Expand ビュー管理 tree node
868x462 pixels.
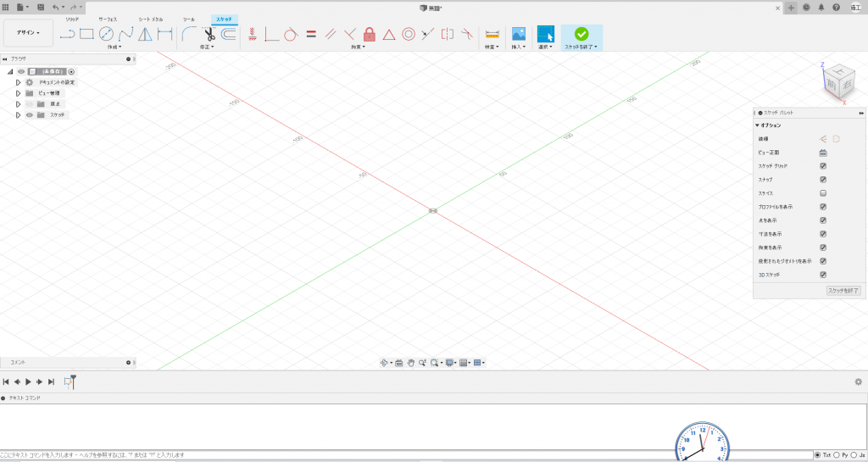(19, 93)
